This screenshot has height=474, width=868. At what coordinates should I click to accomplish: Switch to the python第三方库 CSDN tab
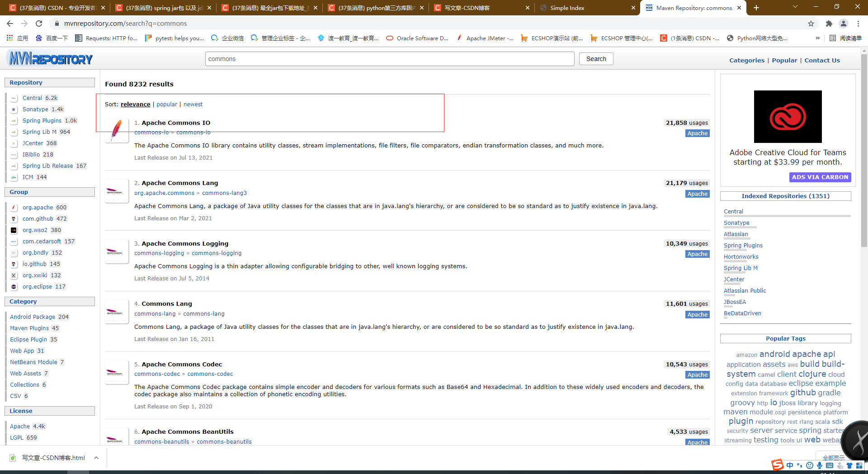(x=376, y=8)
